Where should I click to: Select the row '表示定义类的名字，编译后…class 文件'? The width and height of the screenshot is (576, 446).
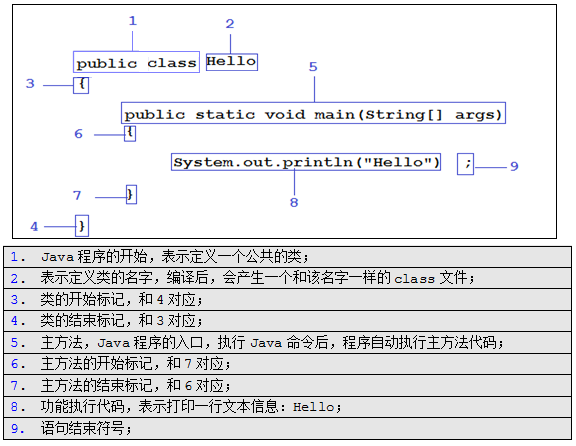tap(288, 278)
